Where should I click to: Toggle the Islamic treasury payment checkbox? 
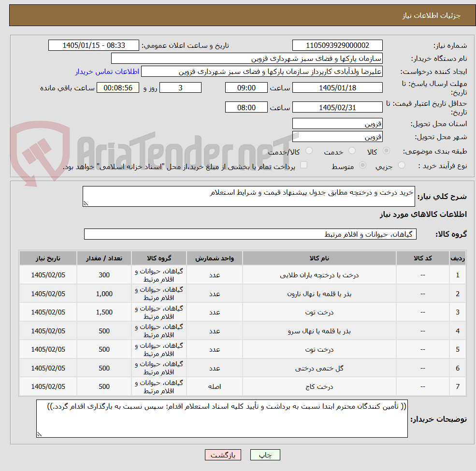(x=303, y=165)
